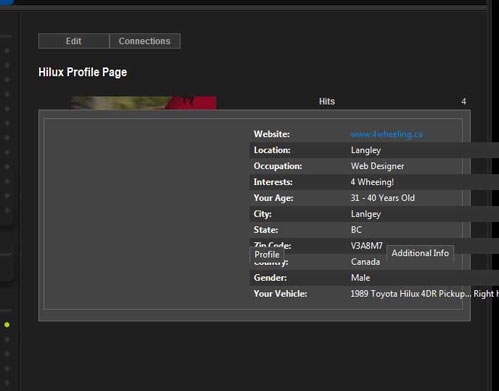Visit the www.4wheeling.ca website link
Screen dimensions: 499x391
click(x=386, y=134)
